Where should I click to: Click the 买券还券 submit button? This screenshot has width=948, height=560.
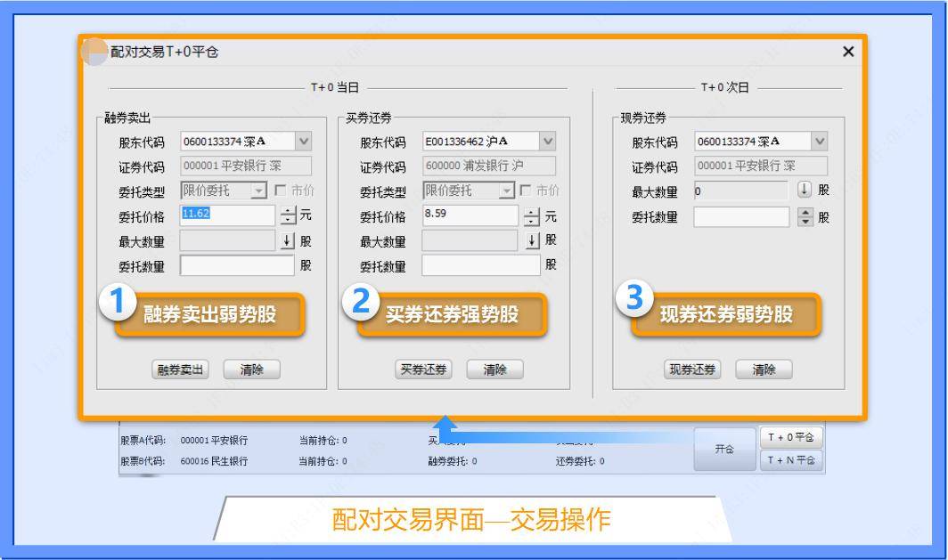tap(423, 369)
